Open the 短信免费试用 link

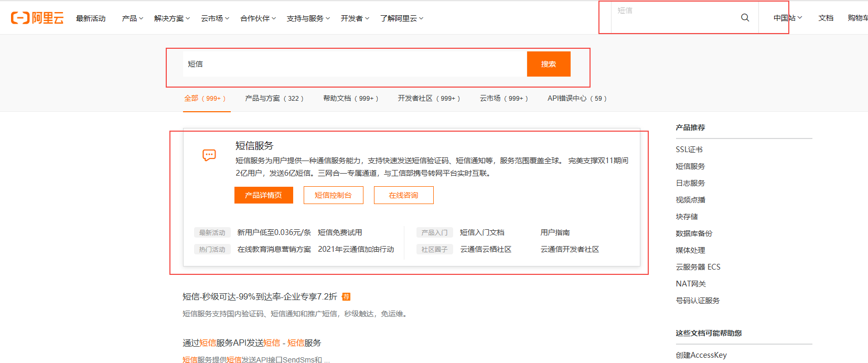coord(340,232)
